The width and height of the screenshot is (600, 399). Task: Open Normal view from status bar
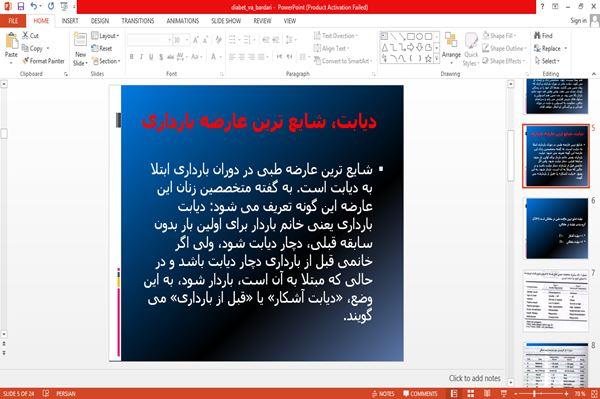coord(454,394)
